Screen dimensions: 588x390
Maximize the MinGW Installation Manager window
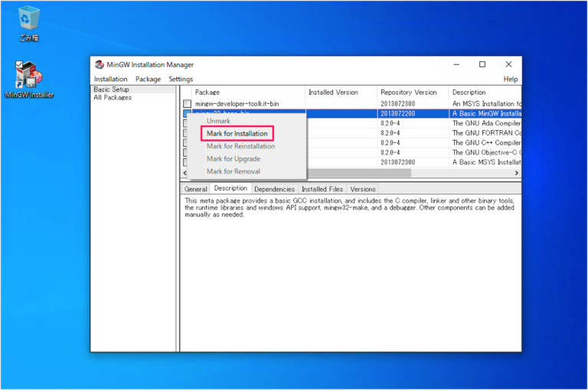[482, 64]
